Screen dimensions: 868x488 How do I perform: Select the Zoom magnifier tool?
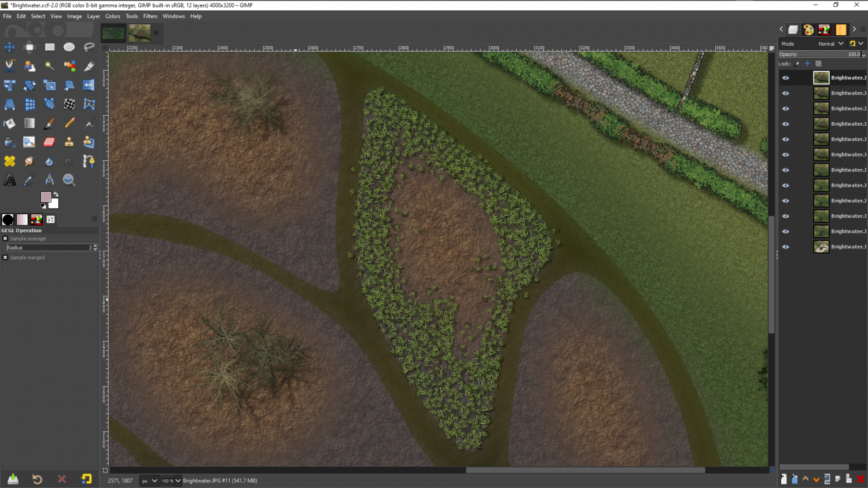click(x=69, y=180)
